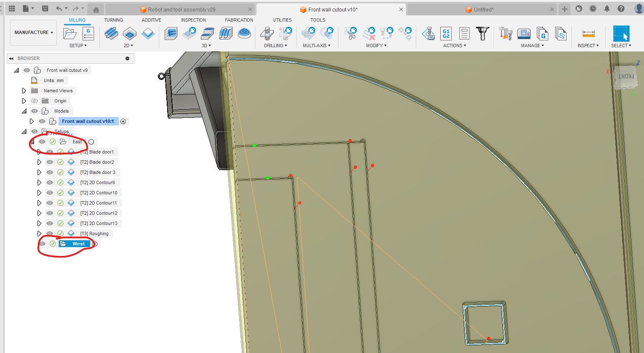Image resolution: width=644 pixels, height=353 pixels.
Task: Open the Machine Library icon
Action: point(524,34)
